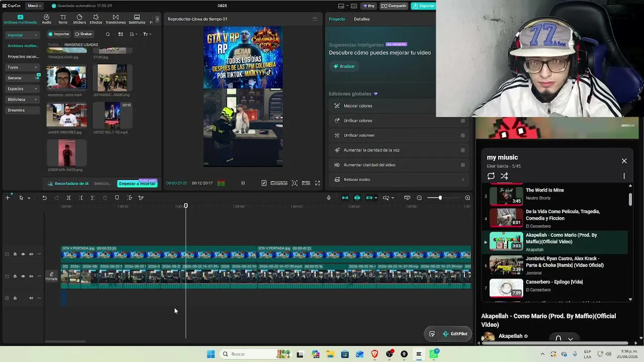Viewport: 644px width, 362px height.
Task: Click Empezar a recortar button
Action: [137, 184]
